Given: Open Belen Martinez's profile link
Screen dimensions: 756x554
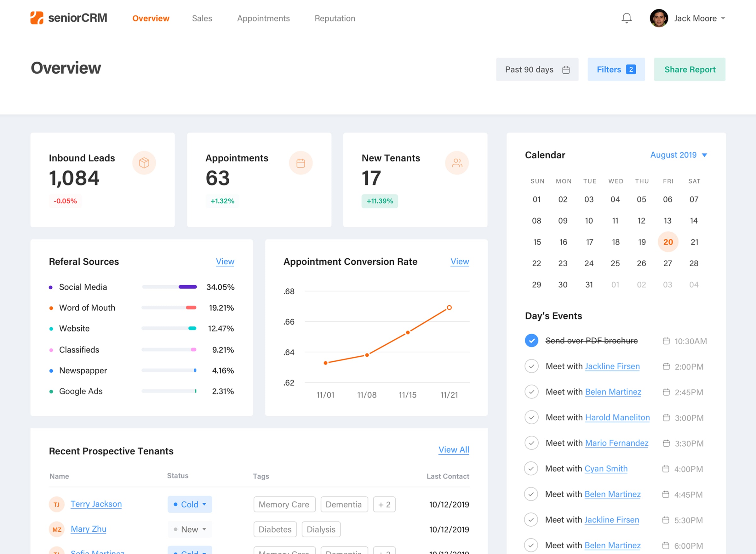Looking at the screenshot, I should click(x=613, y=392).
